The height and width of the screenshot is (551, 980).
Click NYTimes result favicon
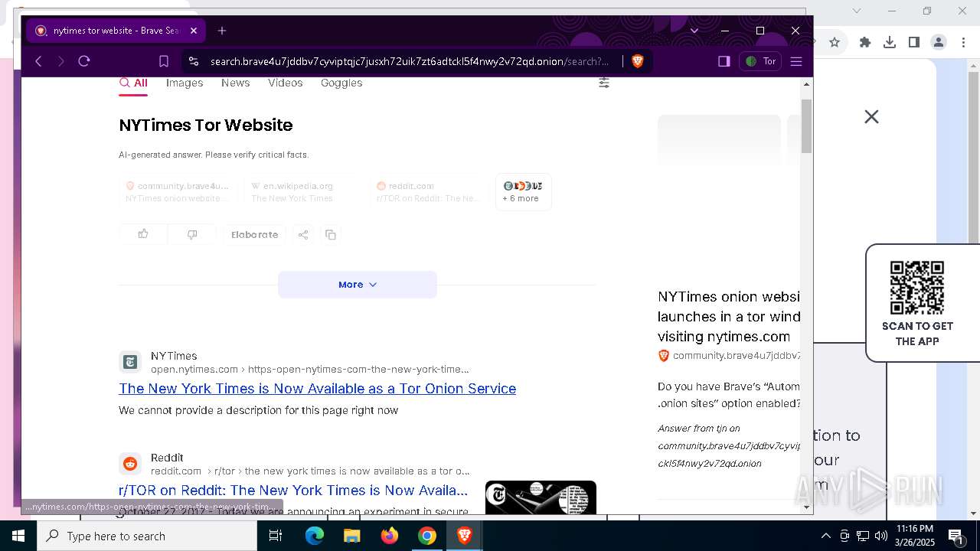pos(130,362)
